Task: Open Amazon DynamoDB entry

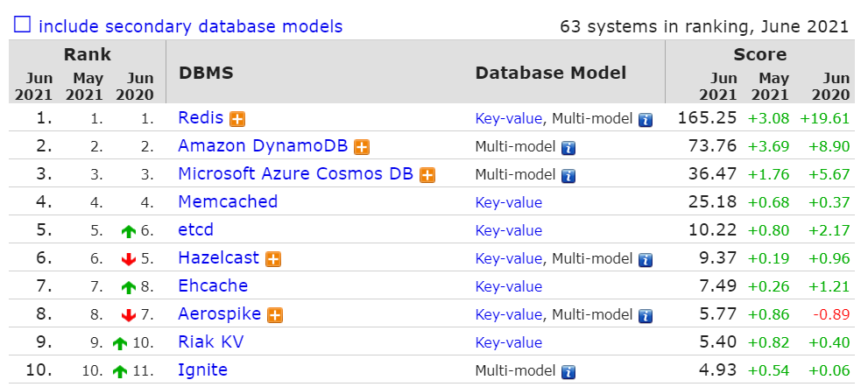Action: (x=263, y=145)
